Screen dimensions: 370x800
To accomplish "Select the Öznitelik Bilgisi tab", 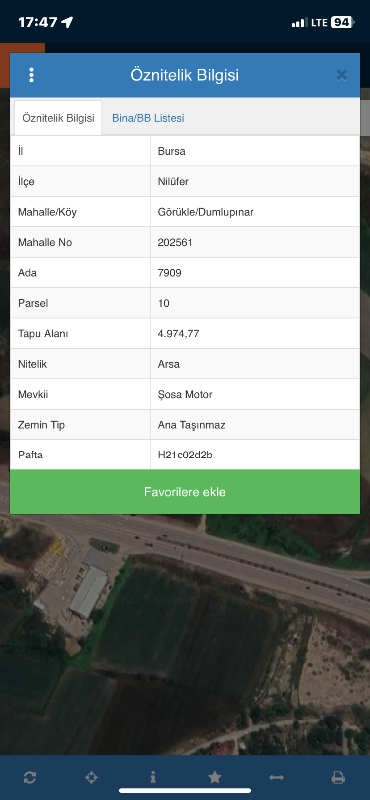I will (x=58, y=118).
